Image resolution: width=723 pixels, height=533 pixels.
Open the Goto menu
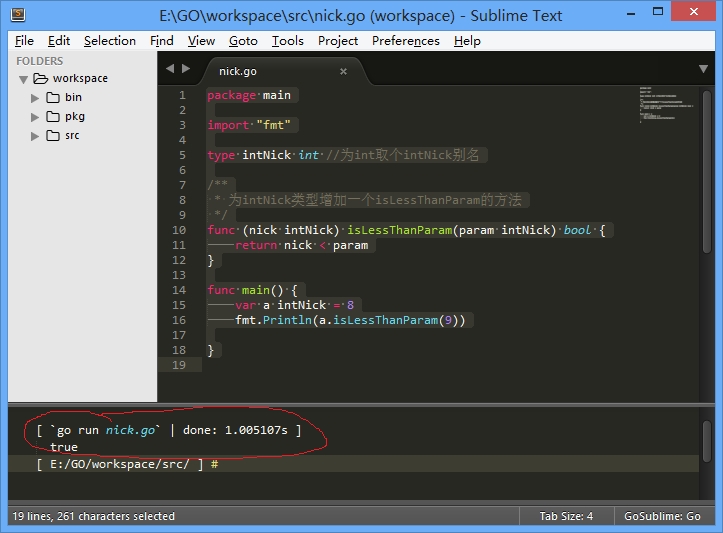[x=243, y=41]
